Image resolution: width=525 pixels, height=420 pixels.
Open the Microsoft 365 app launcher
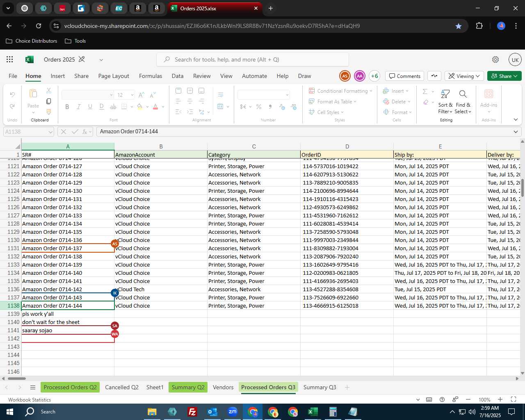pyautogui.click(x=10, y=59)
